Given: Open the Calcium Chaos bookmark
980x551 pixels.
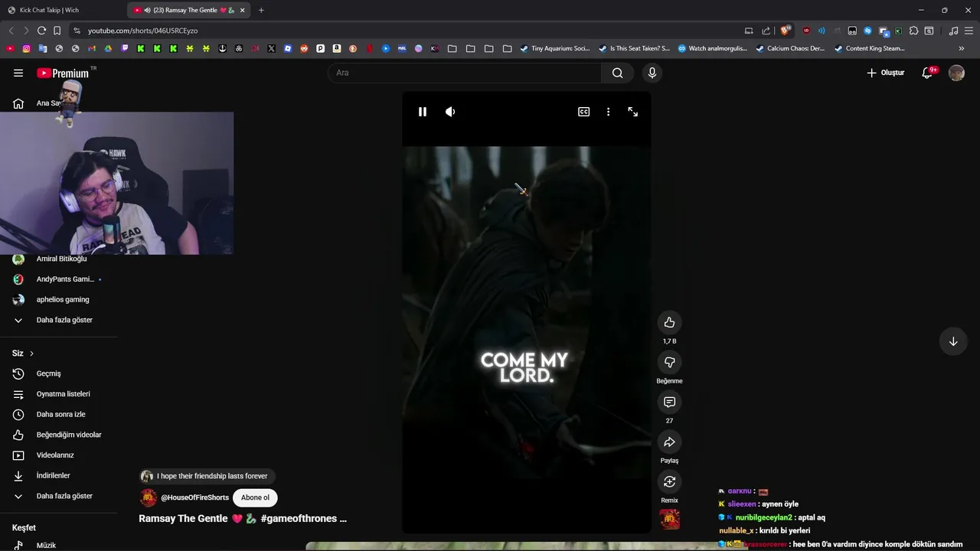Looking at the screenshot, I should [790, 48].
